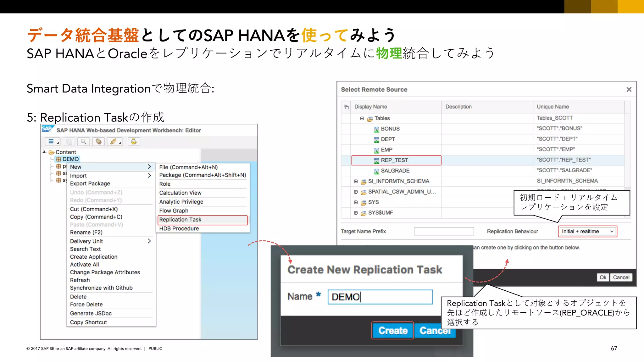644x362 pixels.
Task: Open the hamburger menu toolbar button
Action: (52, 142)
